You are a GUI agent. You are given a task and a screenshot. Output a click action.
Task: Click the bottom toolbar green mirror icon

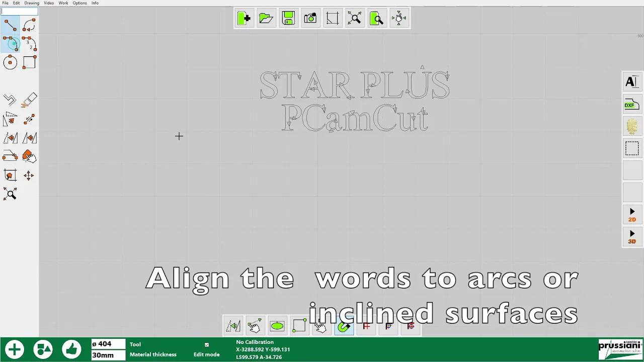pyautogui.click(x=233, y=326)
